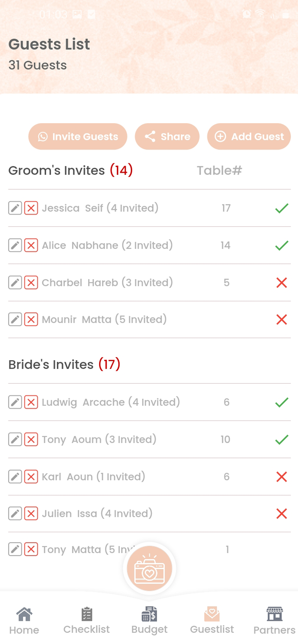
Task: Delete Karl Aoun from guest list
Action: click(x=31, y=477)
